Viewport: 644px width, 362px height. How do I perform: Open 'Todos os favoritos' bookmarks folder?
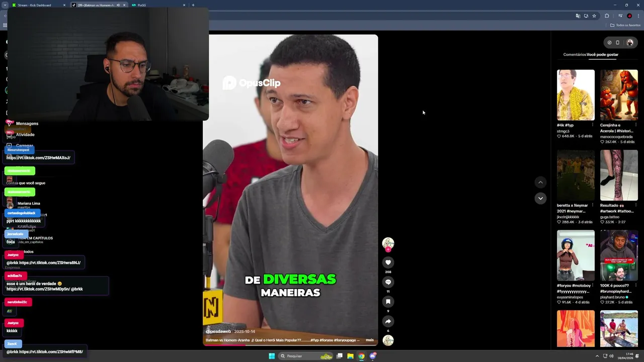pos(625,25)
